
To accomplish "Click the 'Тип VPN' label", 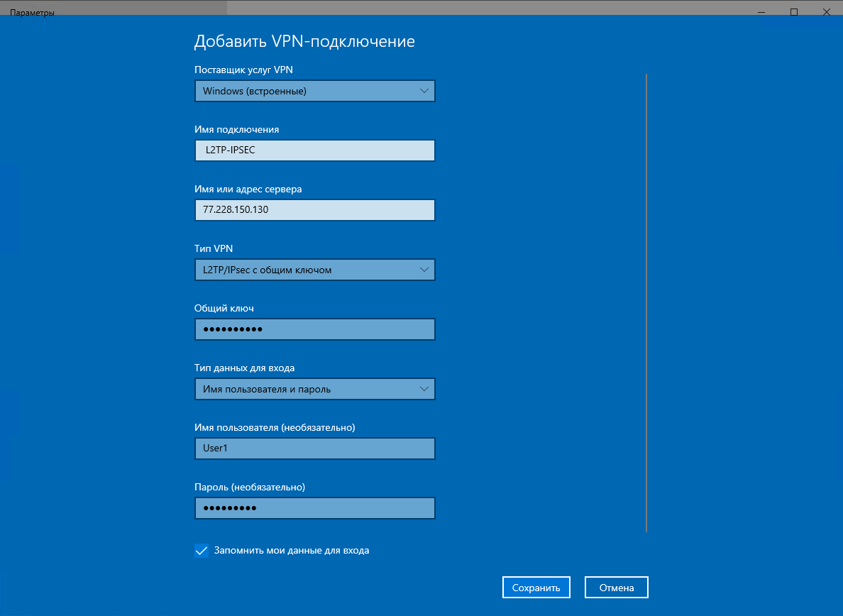I will 214,249.
